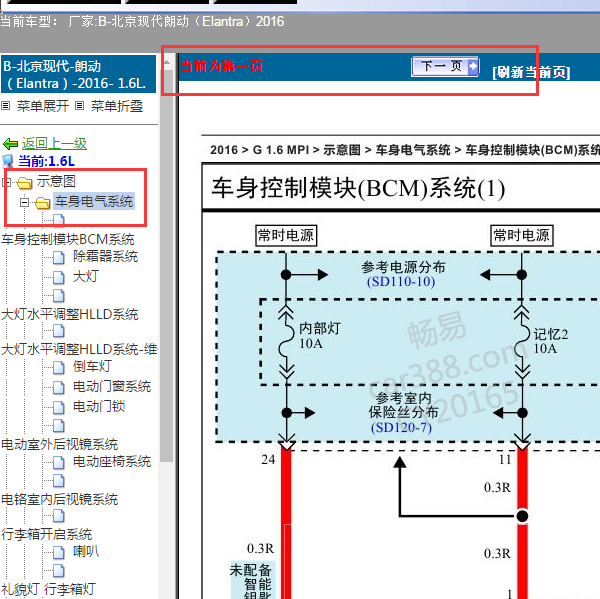Click the 除霜器系统 page icon
The height and width of the screenshot is (599, 600).
click(59, 257)
